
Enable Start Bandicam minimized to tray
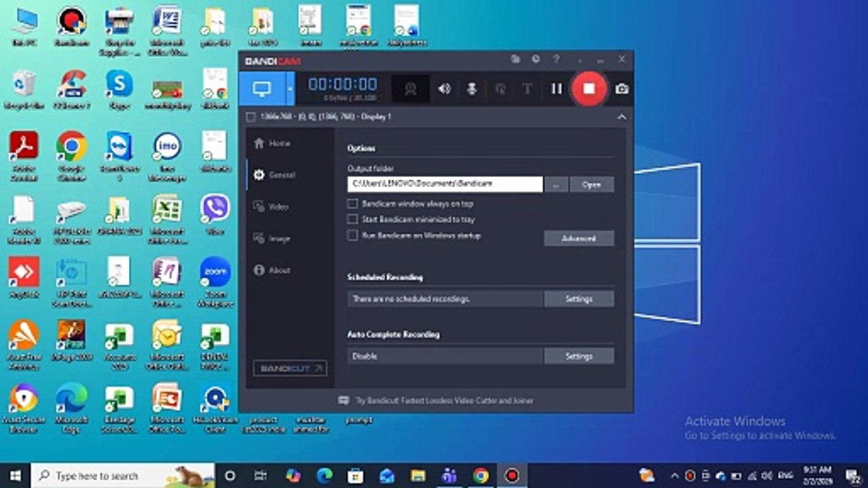pos(352,220)
